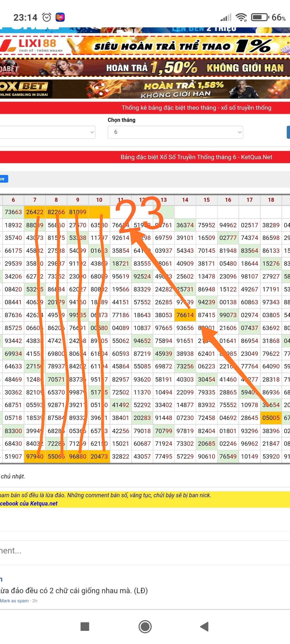The height and width of the screenshot is (644, 290).
Task: Tap the cellular signal strength icon
Action: (226, 17)
